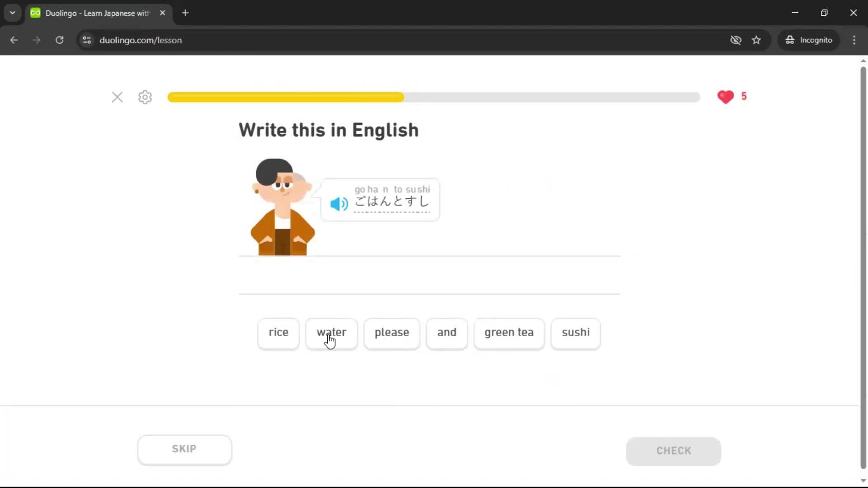The height and width of the screenshot is (488, 868).
Task: Switch to the Duolingo browser tab
Action: [90, 13]
